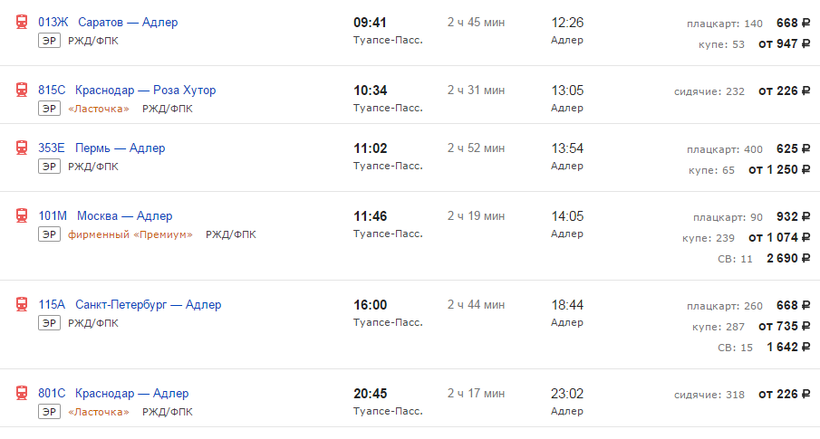Click the ЭР badge under train 101М
Image resolution: width=820 pixels, height=439 pixels.
click(49, 235)
